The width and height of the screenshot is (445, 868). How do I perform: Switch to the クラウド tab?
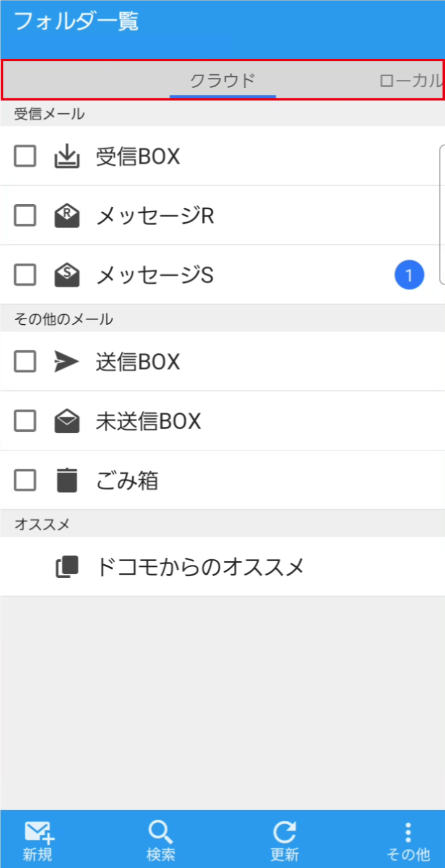click(222, 80)
